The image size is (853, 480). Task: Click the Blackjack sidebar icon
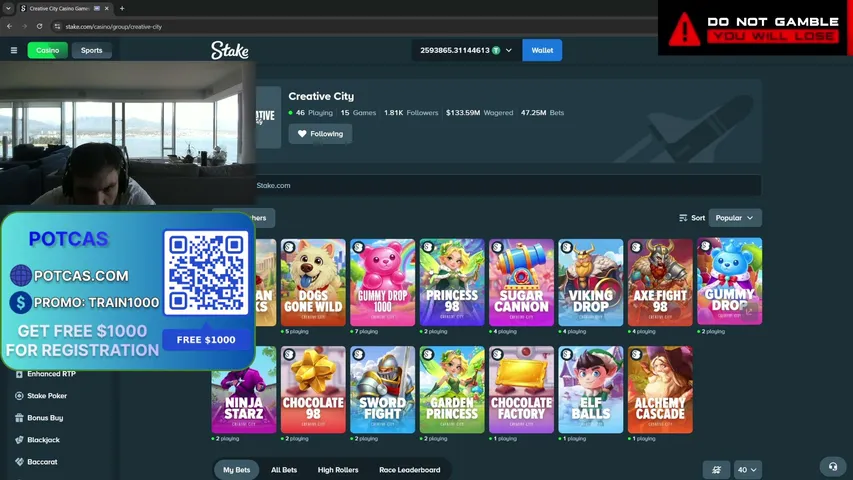(x=19, y=440)
